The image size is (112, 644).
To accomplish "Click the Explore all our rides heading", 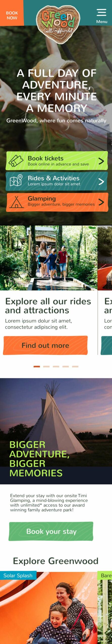I will 48,306.
